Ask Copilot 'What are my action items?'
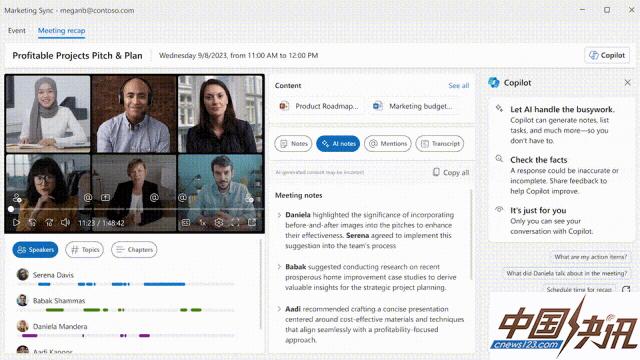Screen dimensions: 640x360 point(590,257)
